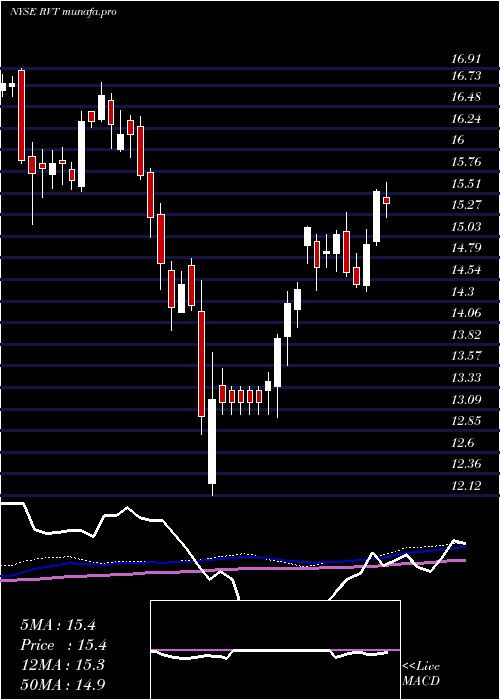The width and height of the screenshot is (500, 700).
Task: Select the 14.79 price axis label
Action: pyautogui.click(x=467, y=248)
